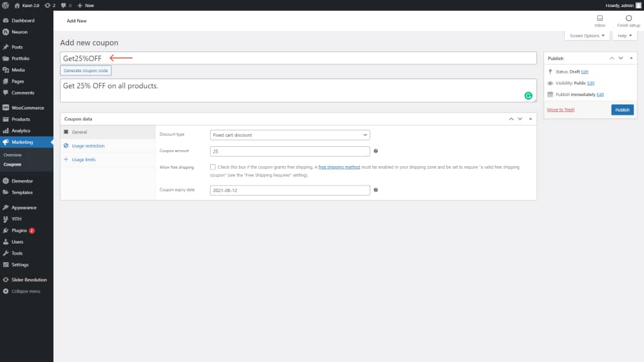Screen dimensions: 644x362
Task: Click help icon beside Coupon expiry date
Action: [x=375, y=190]
